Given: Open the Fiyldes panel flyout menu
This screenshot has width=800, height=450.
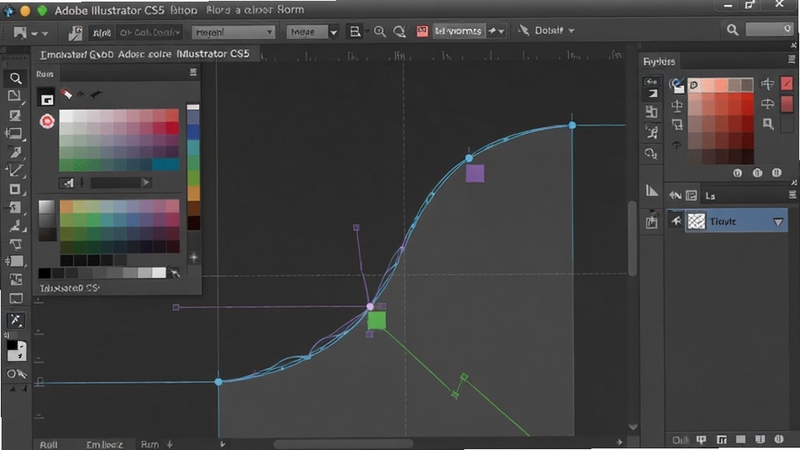Looking at the screenshot, I should point(792,60).
